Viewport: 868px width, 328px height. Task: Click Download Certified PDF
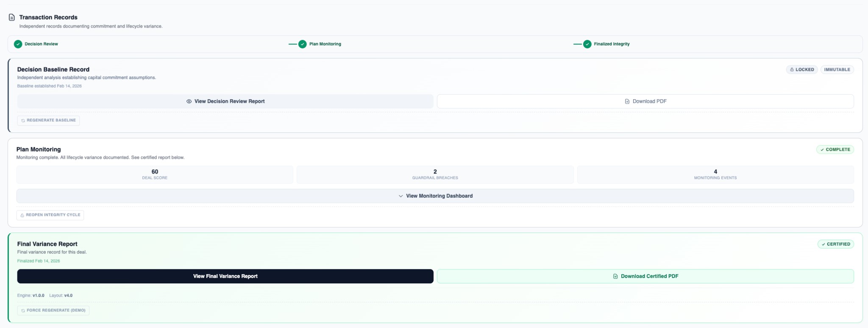[645, 276]
